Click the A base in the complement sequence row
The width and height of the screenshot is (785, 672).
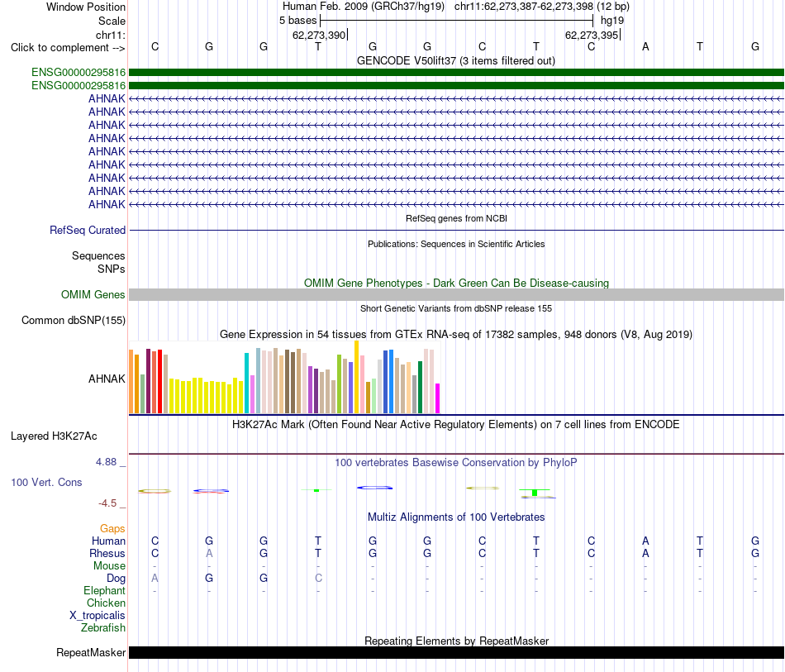point(645,46)
